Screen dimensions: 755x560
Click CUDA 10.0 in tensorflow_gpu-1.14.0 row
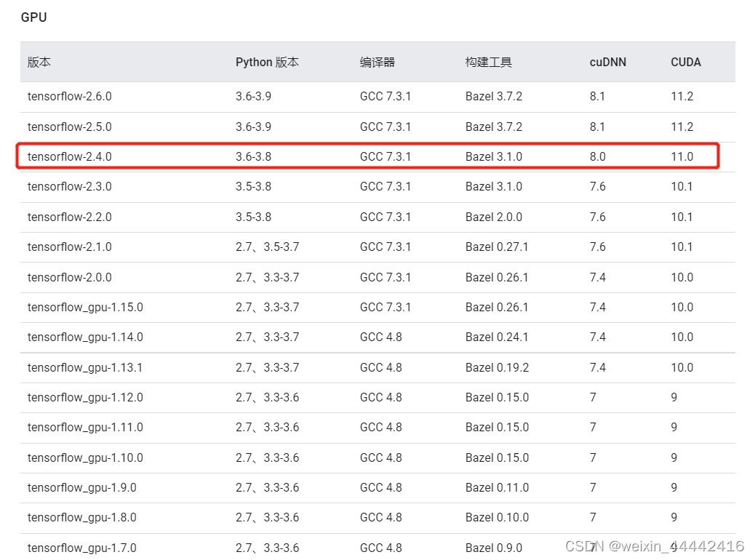(x=682, y=337)
